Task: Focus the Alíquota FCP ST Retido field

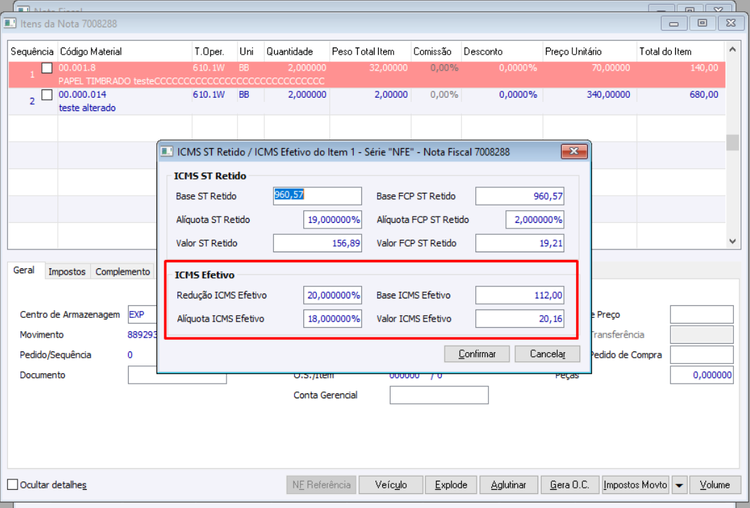Action: coord(535,220)
